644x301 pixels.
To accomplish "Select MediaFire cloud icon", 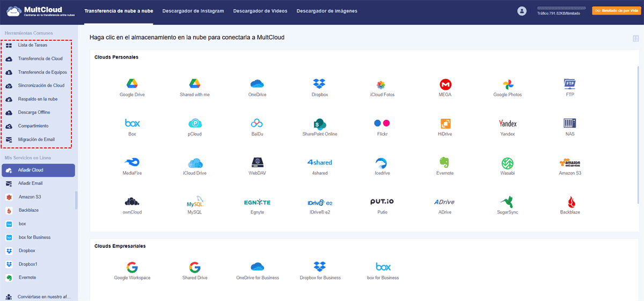I will 132,166.
